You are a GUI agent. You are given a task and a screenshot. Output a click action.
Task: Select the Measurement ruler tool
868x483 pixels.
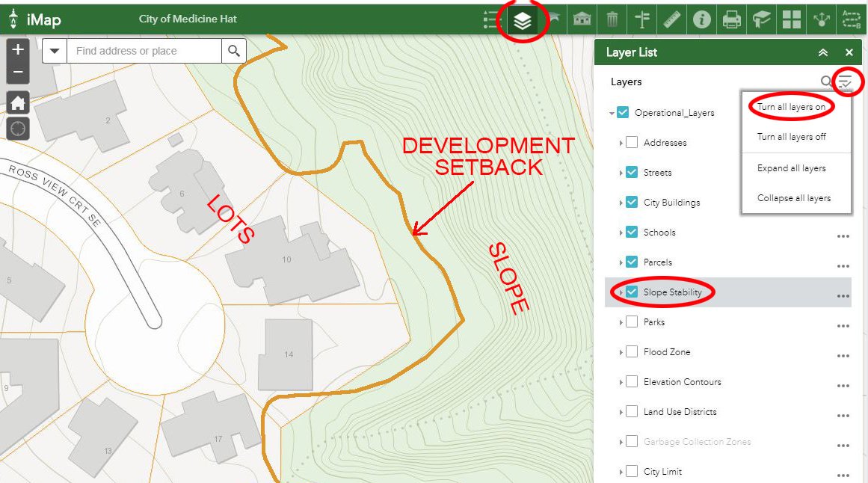click(x=672, y=19)
